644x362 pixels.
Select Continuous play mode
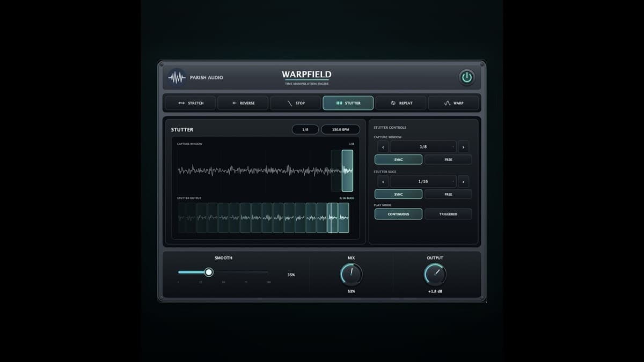[398, 214]
